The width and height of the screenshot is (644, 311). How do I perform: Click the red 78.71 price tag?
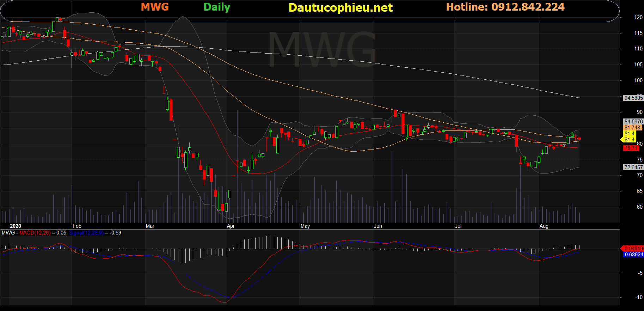pyautogui.click(x=631, y=148)
